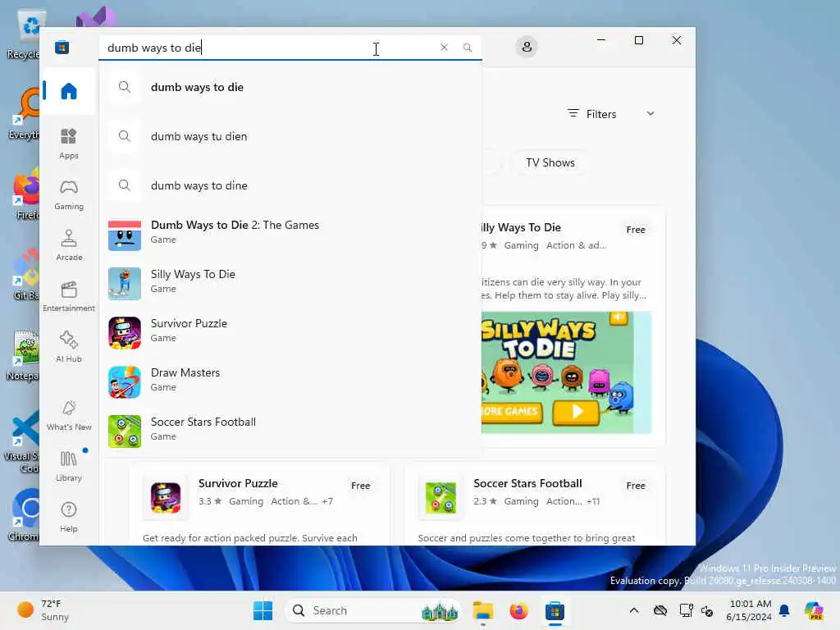Open 'Silly Ways To Die' game suggestion
Screen dimensions: 840x630
[290, 284]
